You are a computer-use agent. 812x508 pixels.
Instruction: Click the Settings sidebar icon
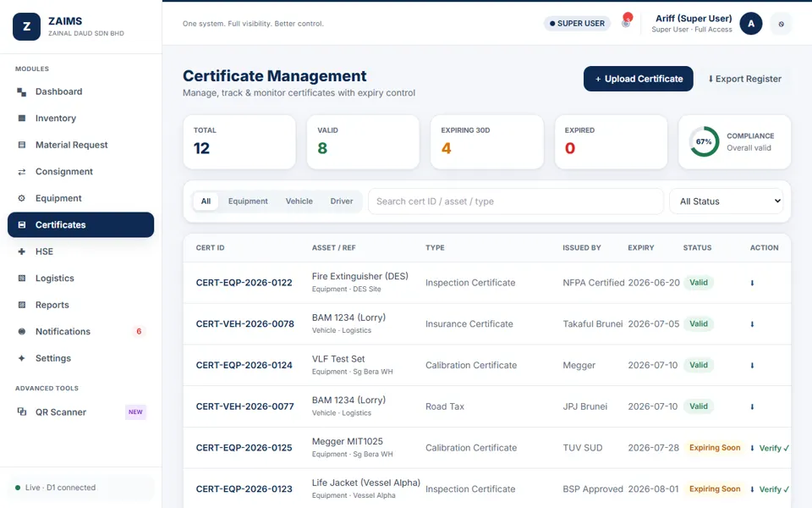tap(22, 358)
